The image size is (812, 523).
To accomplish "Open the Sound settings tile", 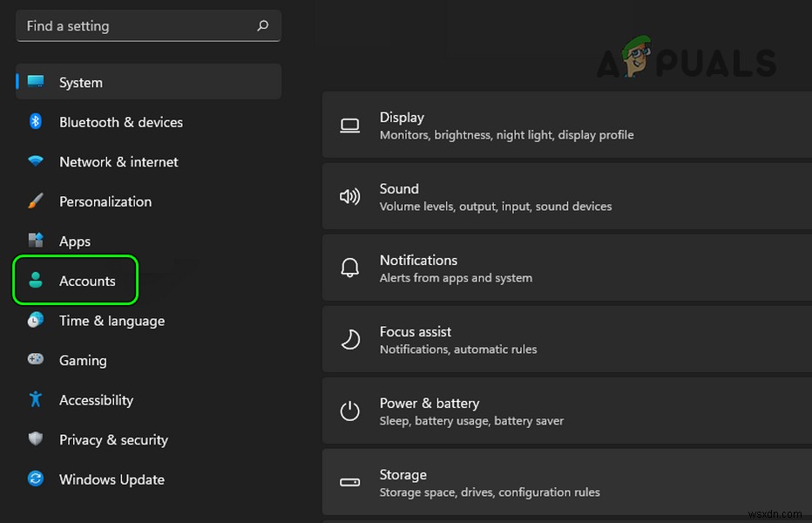I will [x=566, y=196].
